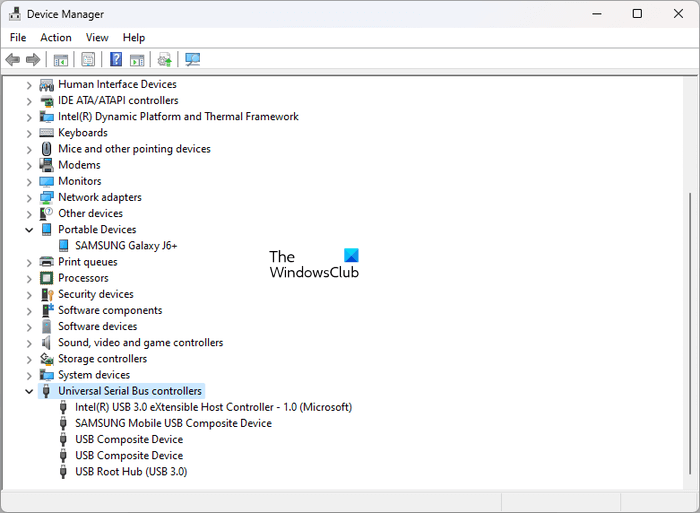Click the Device Manager title bar app icon
700x513 pixels.
tap(14, 14)
